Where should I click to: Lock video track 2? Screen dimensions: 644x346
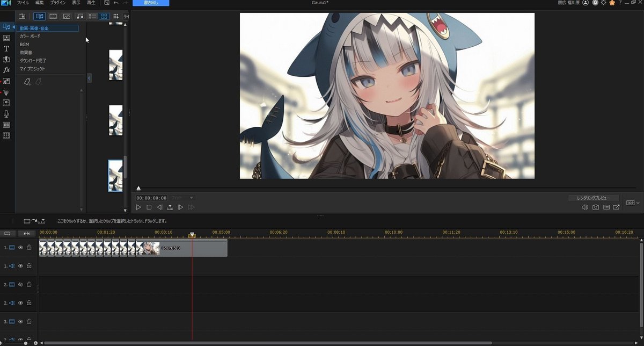tap(29, 284)
